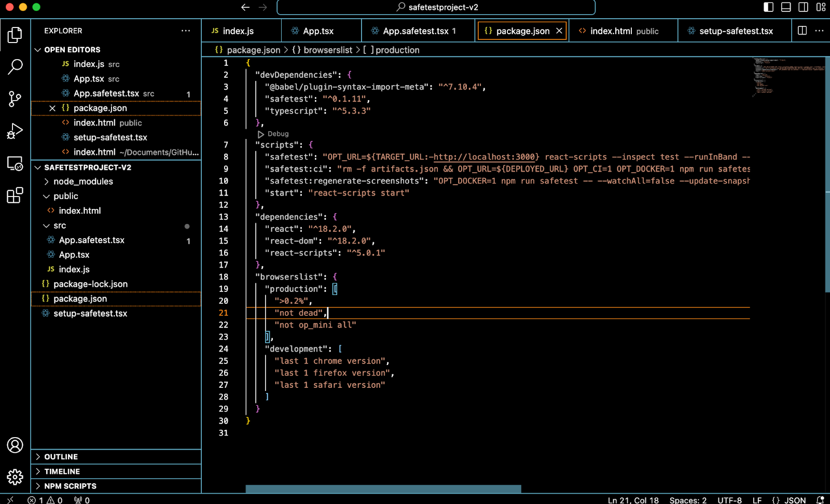Image resolution: width=830 pixels, height=504 pixels.
Task: Open package-lock.json in file tree
Action: tap(116, 284)
